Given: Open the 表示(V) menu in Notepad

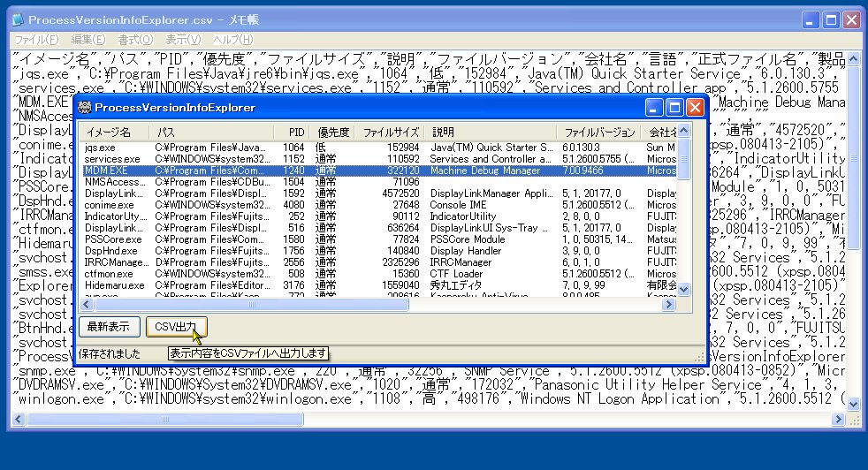Looking at the screenshot, I should click(183, 40).
